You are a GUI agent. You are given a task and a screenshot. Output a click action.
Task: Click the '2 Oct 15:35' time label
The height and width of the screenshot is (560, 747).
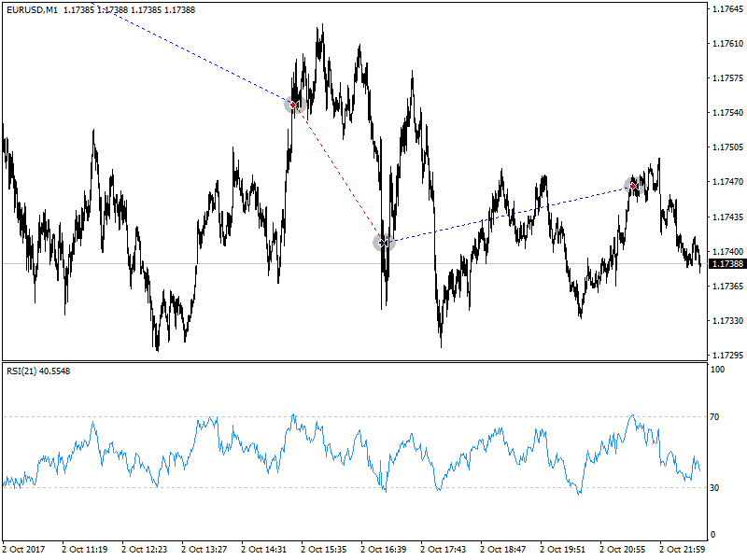[x=324, y=550]
